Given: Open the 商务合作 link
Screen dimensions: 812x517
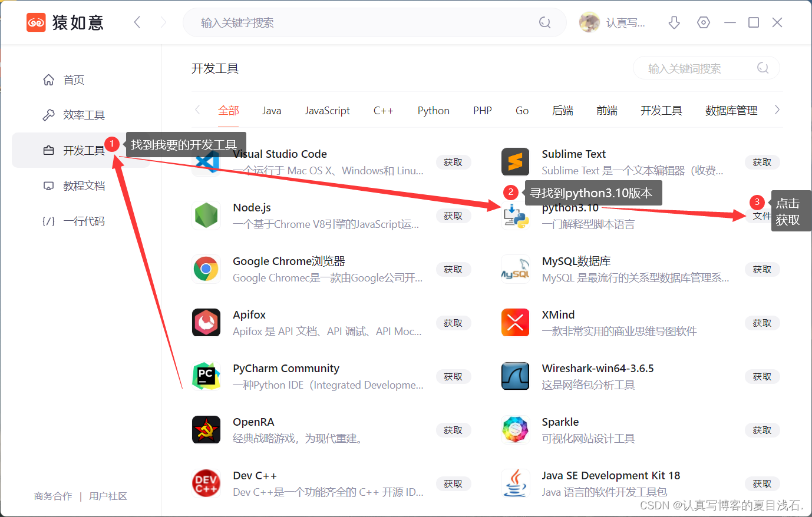Looking at the screenshot, I should pos(53,496).
